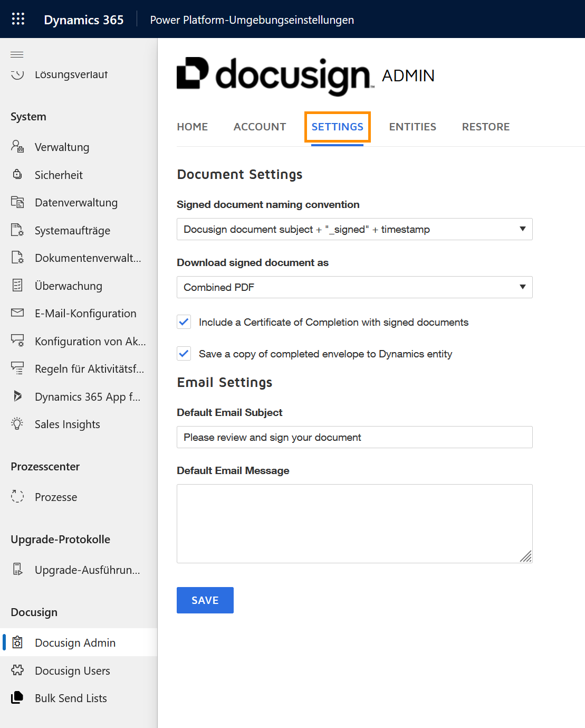Click the Prozesse circular icon

point(17,497)
